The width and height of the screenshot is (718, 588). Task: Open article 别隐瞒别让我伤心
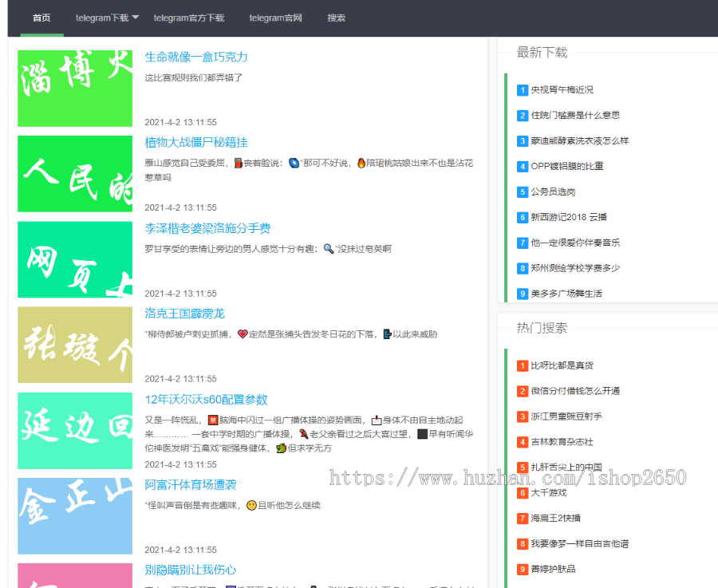[x=191, y=570]
